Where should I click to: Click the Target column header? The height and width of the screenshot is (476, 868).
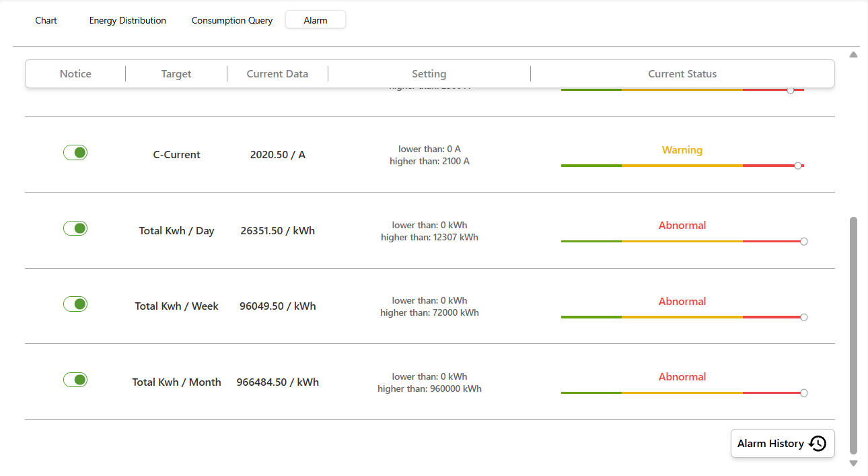tap(176, 74)
